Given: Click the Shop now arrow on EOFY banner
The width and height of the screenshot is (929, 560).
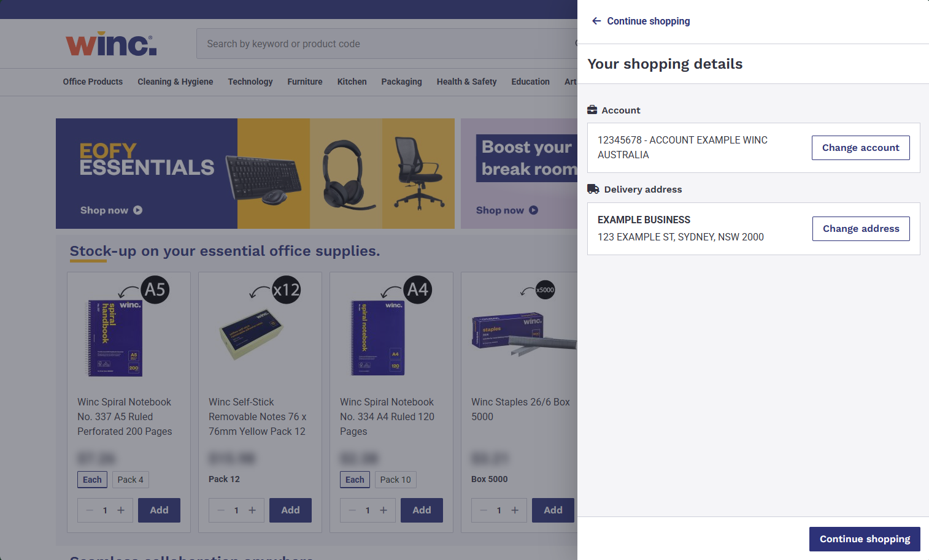Looking at the screenshot, I should tap(138, 210).
